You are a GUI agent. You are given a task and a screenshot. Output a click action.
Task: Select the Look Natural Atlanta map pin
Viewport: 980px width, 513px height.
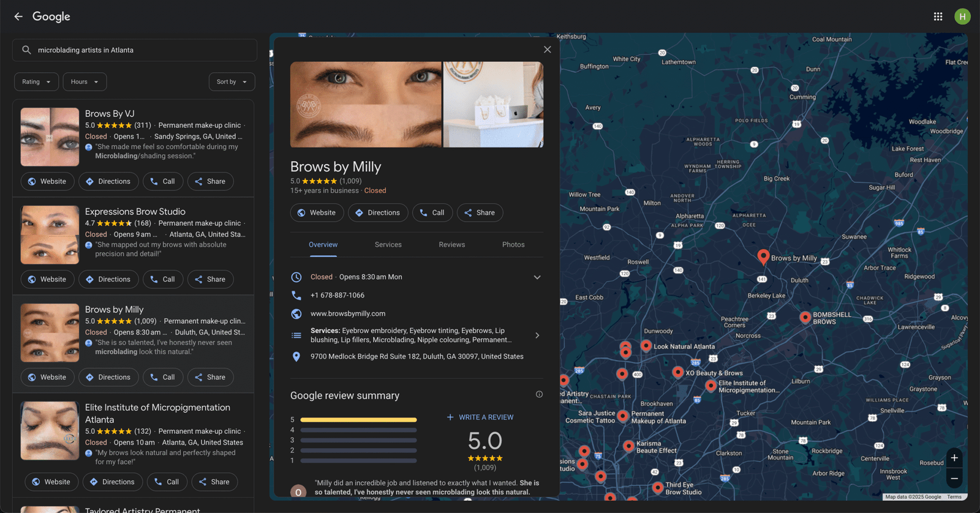pos(646,346)
